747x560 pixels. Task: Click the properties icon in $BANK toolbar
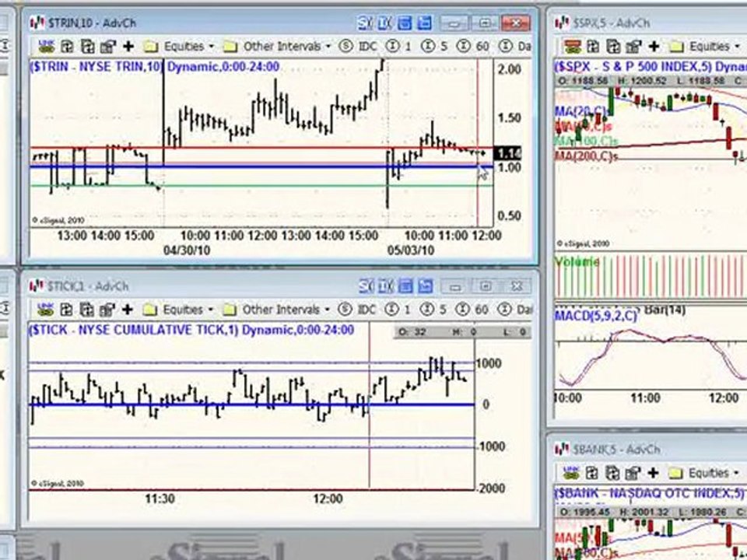pos(633,473)
